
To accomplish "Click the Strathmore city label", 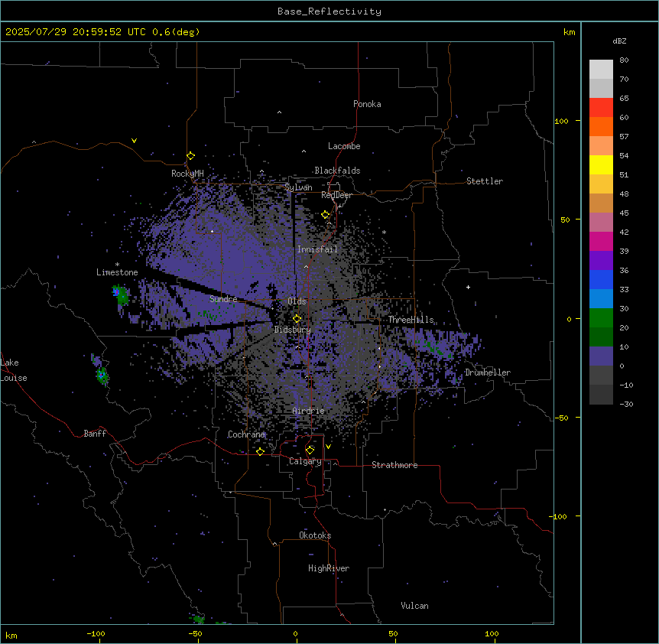I will click(394, 465).
